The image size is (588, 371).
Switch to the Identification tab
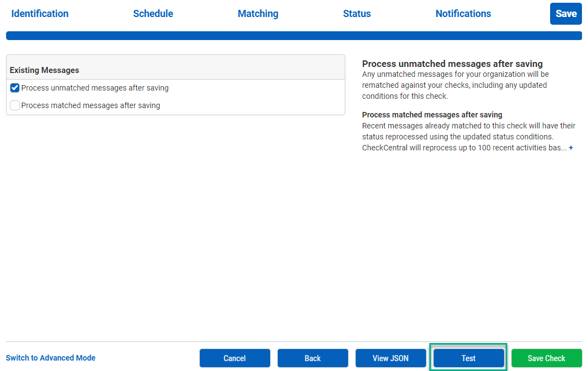[40, 13]
